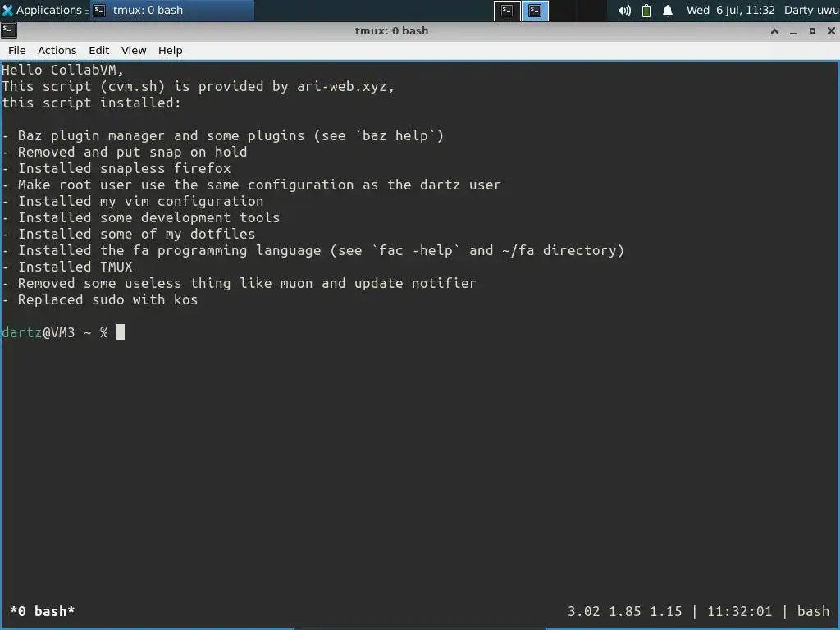Click 'Removed and put snap on hold' line
This screenshot has height=630, width=840.
point(125,152)
